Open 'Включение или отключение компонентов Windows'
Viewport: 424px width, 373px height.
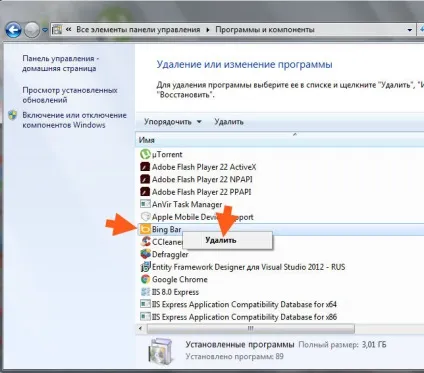point(74,120)
